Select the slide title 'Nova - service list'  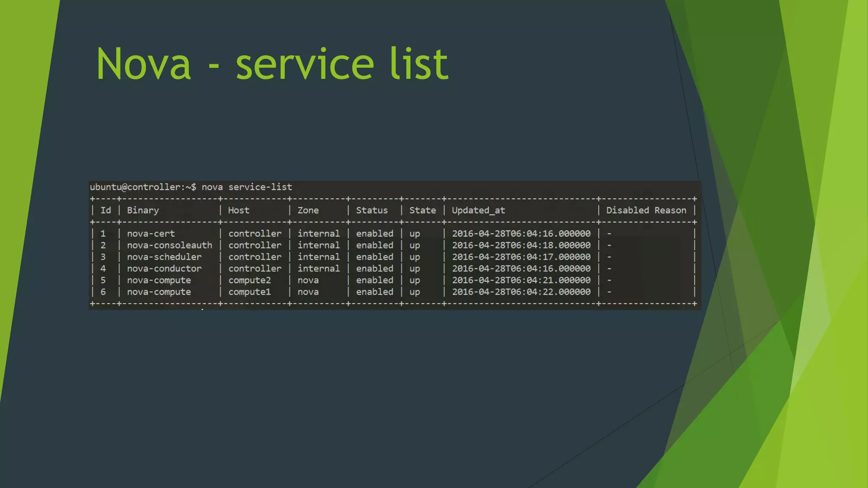[x=272, y=64]
